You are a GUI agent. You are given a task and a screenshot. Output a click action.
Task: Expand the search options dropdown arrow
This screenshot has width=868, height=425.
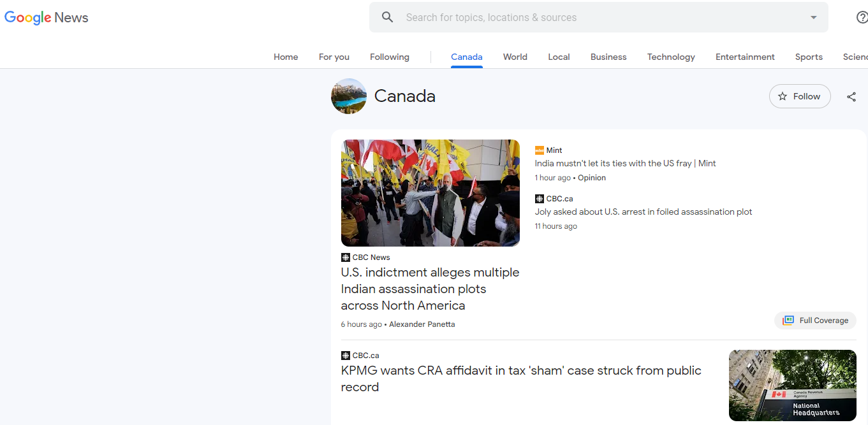click(x=814, y=17)
